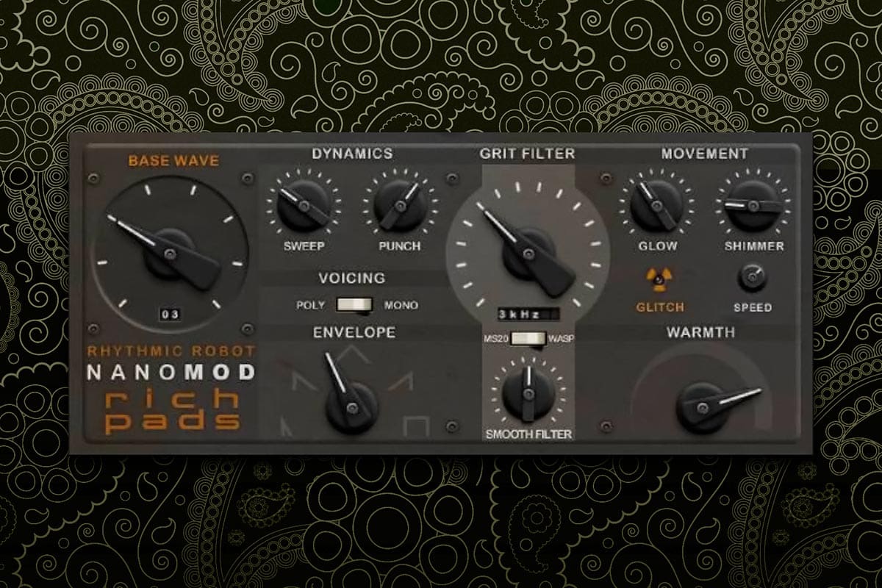Screen dimensions: 882x588
Task: Click the NANOMOD logo text
Action: point(171,372)
